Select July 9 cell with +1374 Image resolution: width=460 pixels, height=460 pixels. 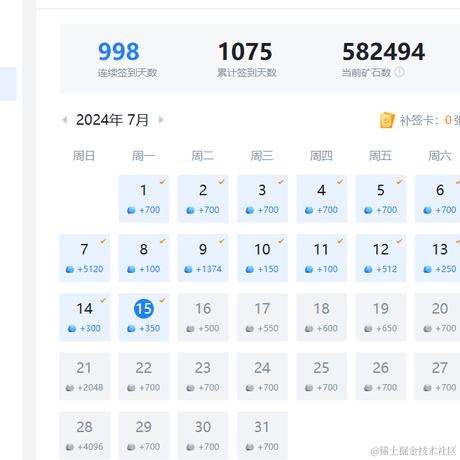[203, 258]
